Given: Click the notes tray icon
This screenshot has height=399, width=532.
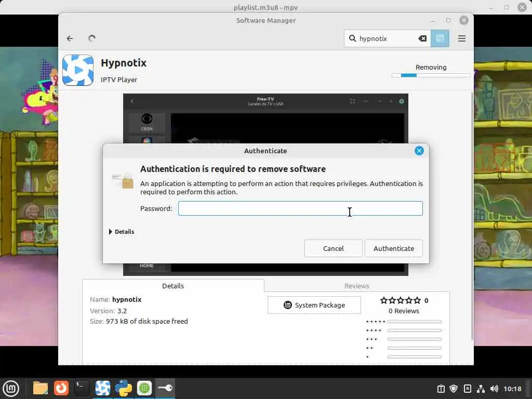Looking at the screenshot, I should pyautogui.click(x=467, y=389).
